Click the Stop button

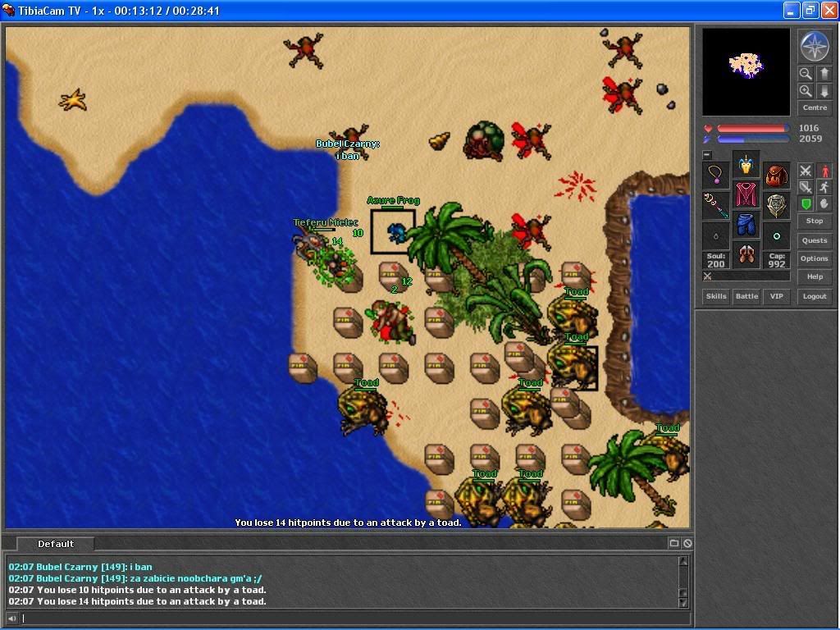[x=815, y=221]
